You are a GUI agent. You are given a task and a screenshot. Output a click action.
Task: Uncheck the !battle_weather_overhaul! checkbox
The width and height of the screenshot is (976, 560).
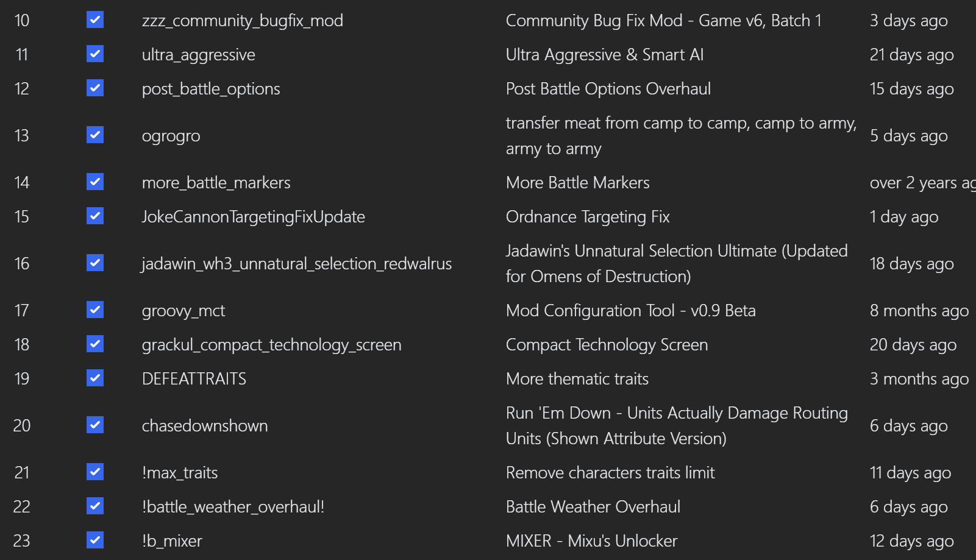(95, 506)
